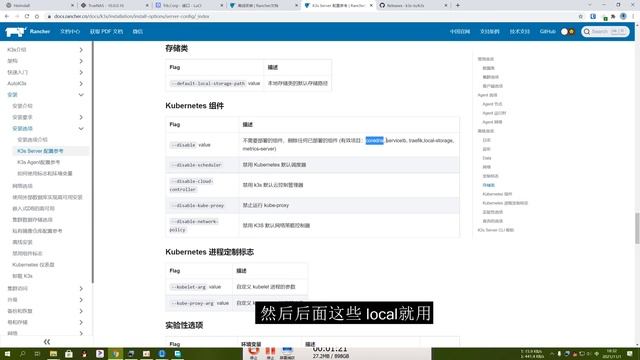Click the highlighted coredns word
This screenshot has width=640, height=360.
click(x=374, y=140)
